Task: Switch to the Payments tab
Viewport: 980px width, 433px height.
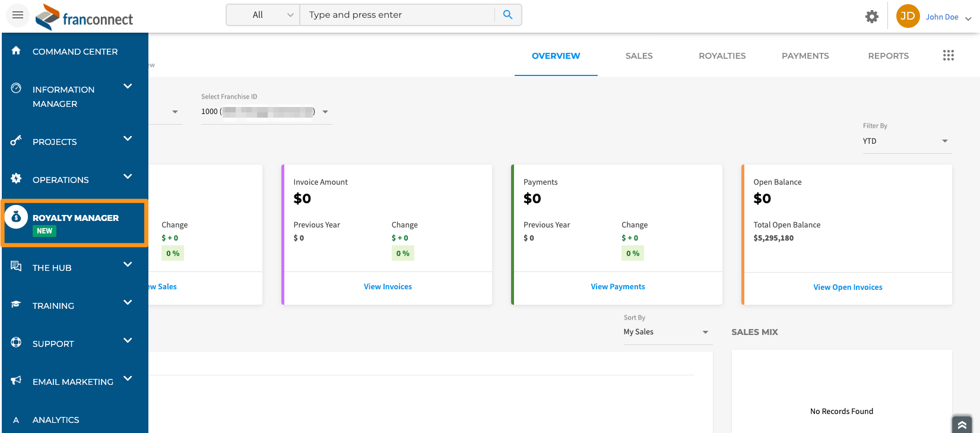Action: coord(805,56)
